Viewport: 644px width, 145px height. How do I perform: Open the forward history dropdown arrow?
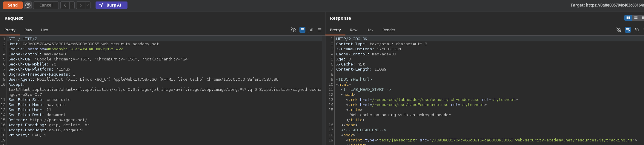[x=88, y=5]
